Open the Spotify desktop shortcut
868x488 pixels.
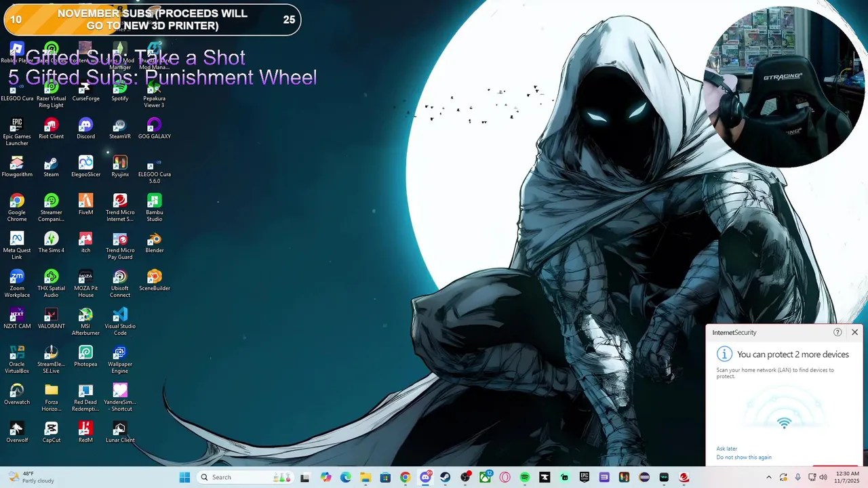pos(120,91)
